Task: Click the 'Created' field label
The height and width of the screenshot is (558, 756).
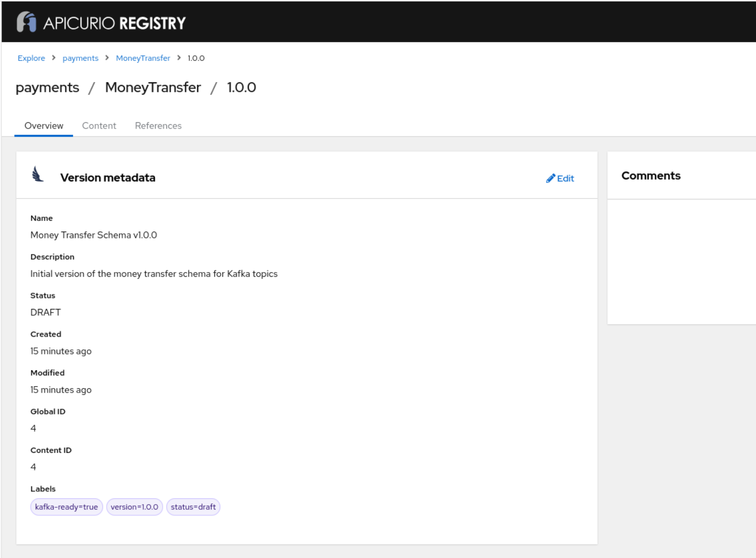Action: [x=46, y=334]
